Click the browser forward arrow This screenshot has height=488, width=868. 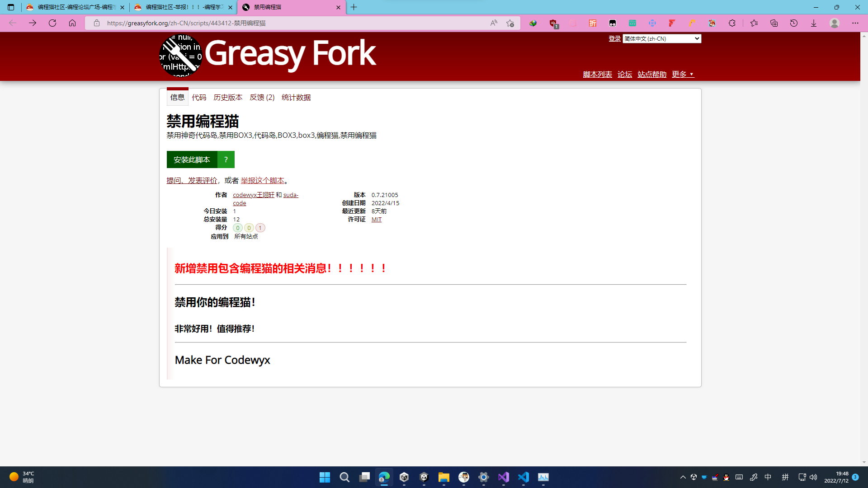point(33,23)
